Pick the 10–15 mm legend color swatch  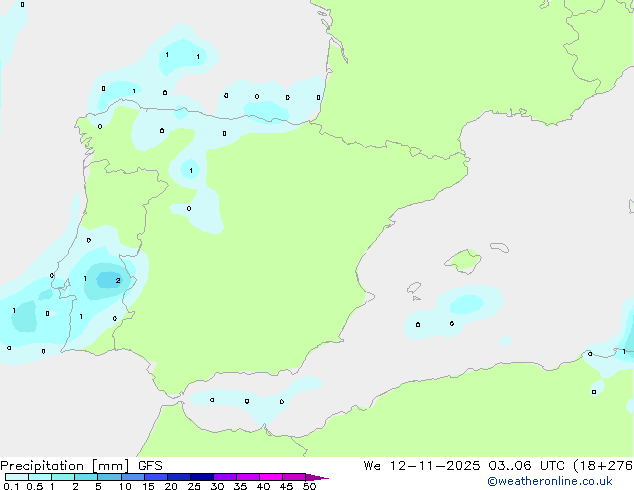click(132, 477)
